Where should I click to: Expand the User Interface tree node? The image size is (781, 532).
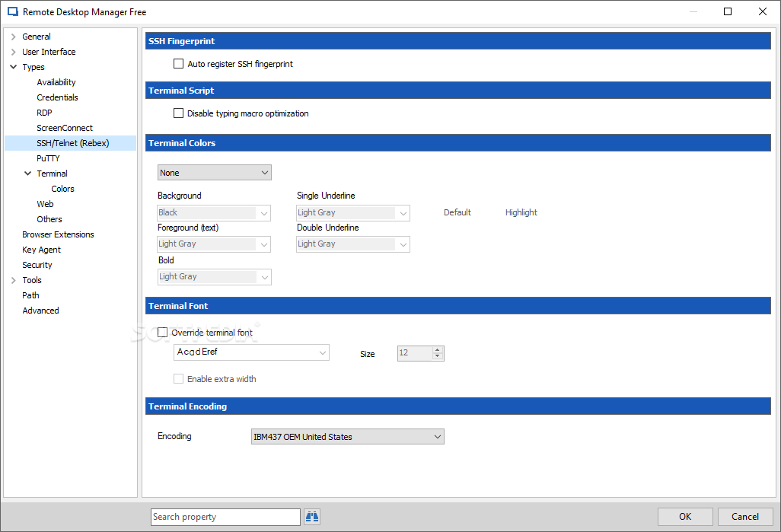click(14, 52)
